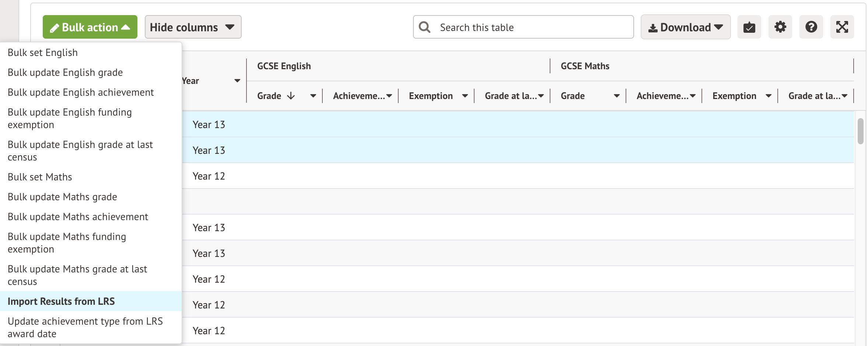Viewport: 868px width, 346px height.
Task: Choose Bulk set English option
Action: pos(43,53)
